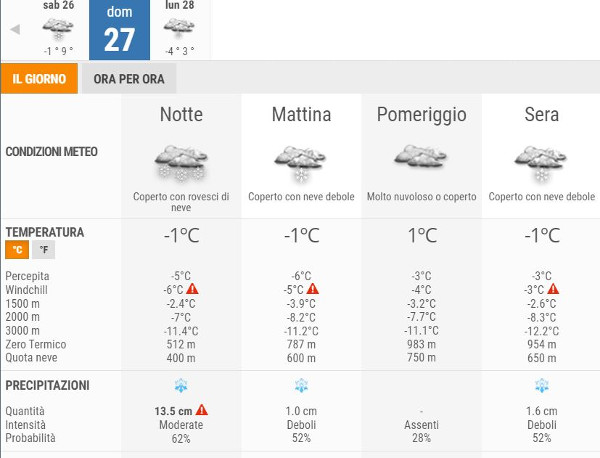The height and width of the screenshot is (458, 600).
Task: Click the Sera light snow weather icon
Action: coord(541,162)
